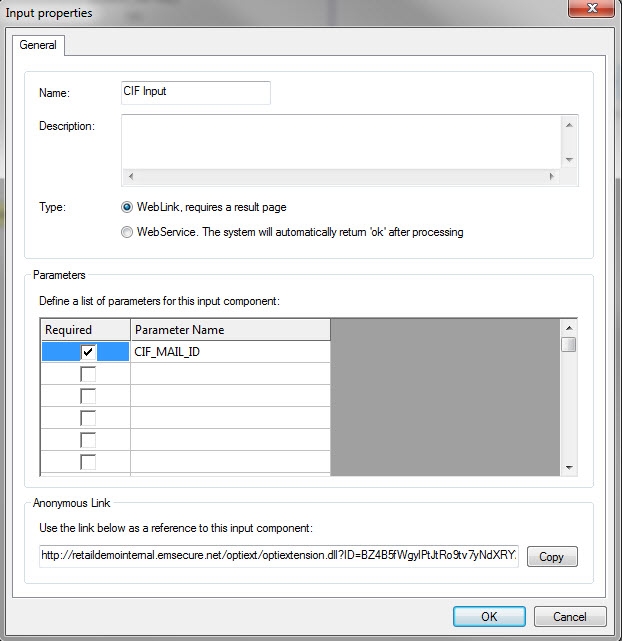Click the Parameter Name column header

click(x=230, y=330)
